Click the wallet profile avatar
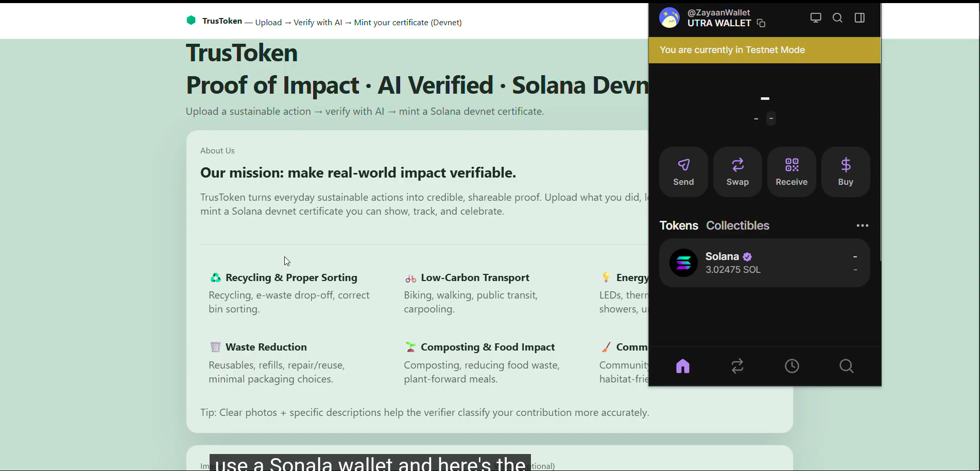Viewport: 980px width, 471px height. (x=669, y=18)
